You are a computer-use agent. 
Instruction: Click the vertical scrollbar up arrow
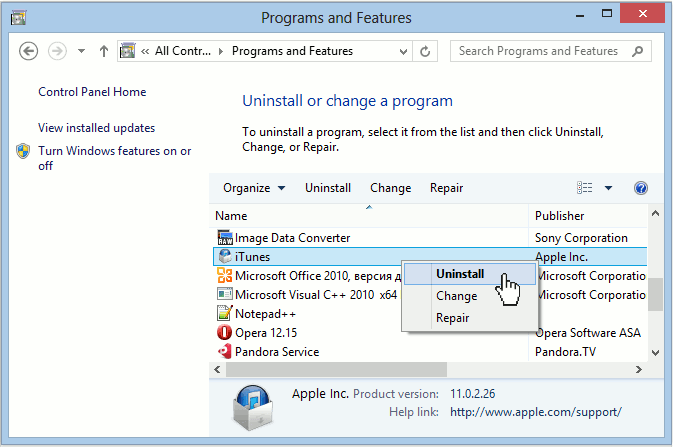(x=655, y=213)
